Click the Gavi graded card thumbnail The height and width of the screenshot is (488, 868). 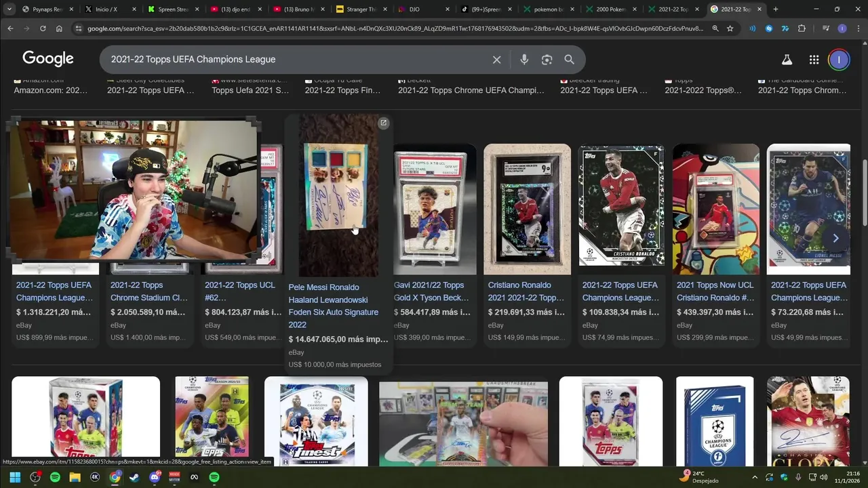point(433,209)
